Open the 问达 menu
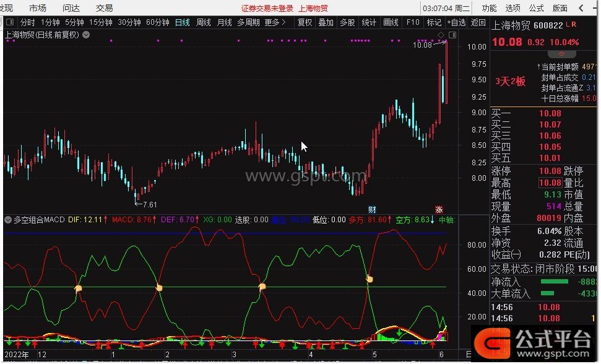 click(x=71, y=8)
